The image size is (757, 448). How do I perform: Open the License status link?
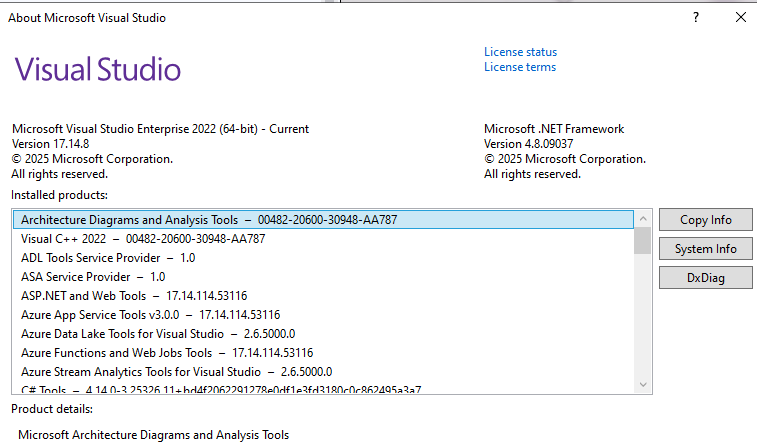[x=520, y=52]
